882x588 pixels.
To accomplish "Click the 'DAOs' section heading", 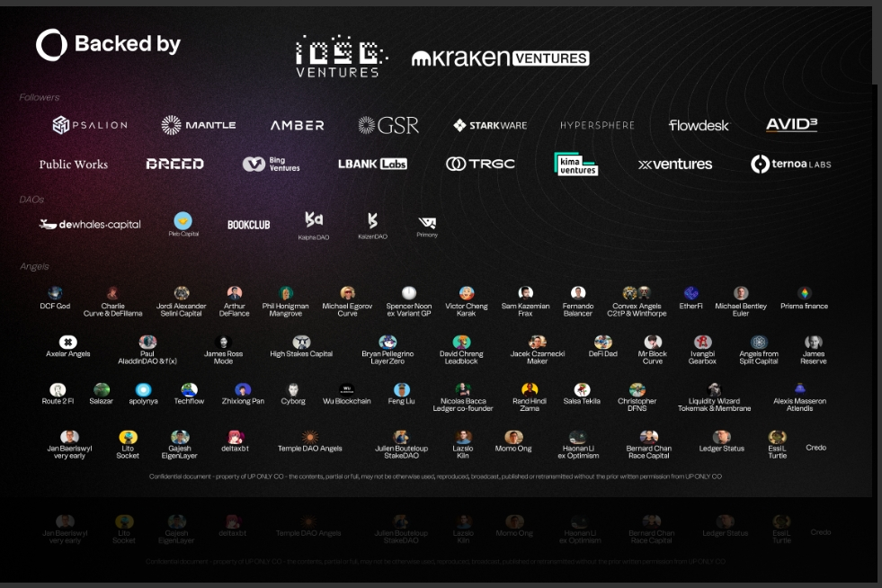I will click(x=31, y=200).
